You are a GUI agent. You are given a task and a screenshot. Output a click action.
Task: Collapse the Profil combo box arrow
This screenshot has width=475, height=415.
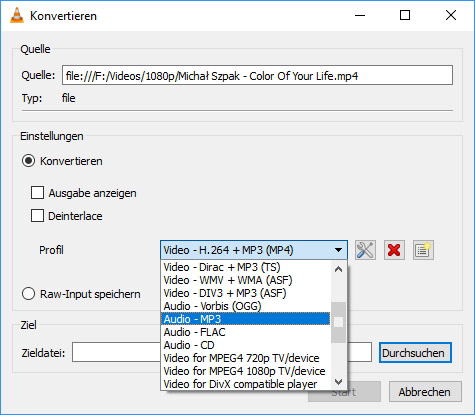coord(338,250)
